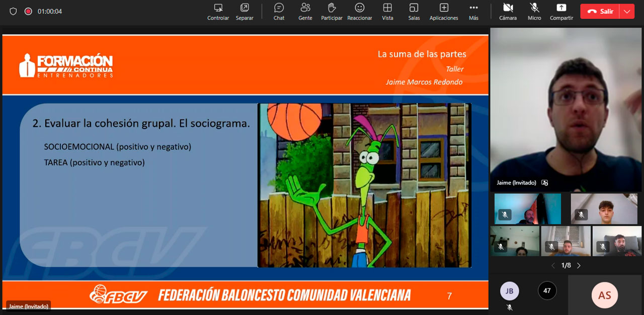The width and height of the screenshot is (644, 315).
Task: Click the FBCV basketball logo in footer
Action: coord(118,294)
